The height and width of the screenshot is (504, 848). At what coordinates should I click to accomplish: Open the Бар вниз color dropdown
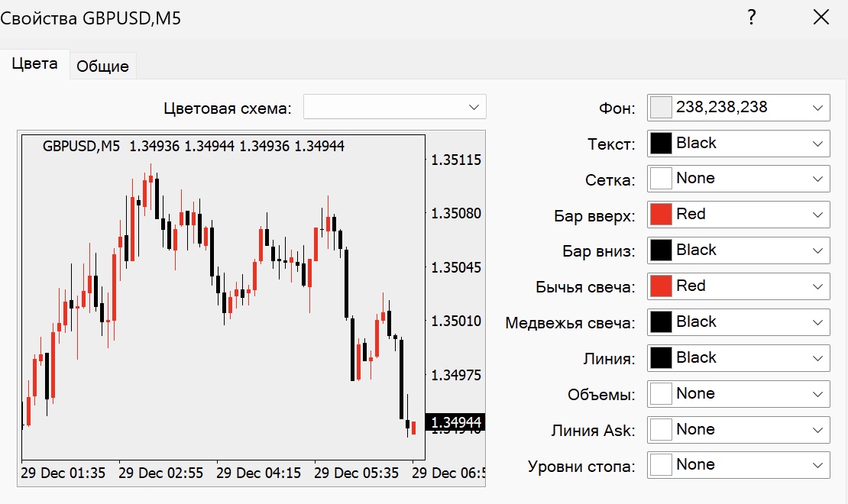pyautogui.click(x=818, y=250)
